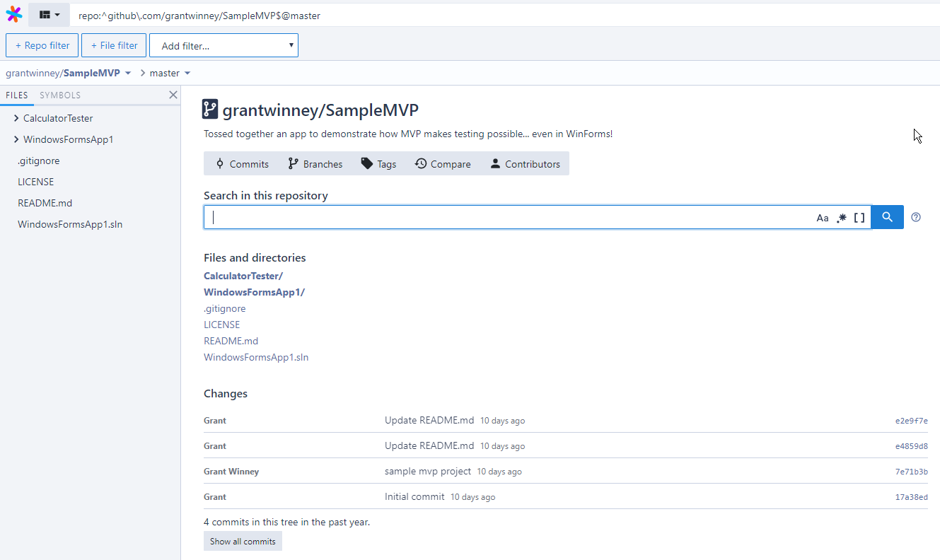940x560 pixels.
Task: Click the Show all commits button
Action: pos(243,542)
